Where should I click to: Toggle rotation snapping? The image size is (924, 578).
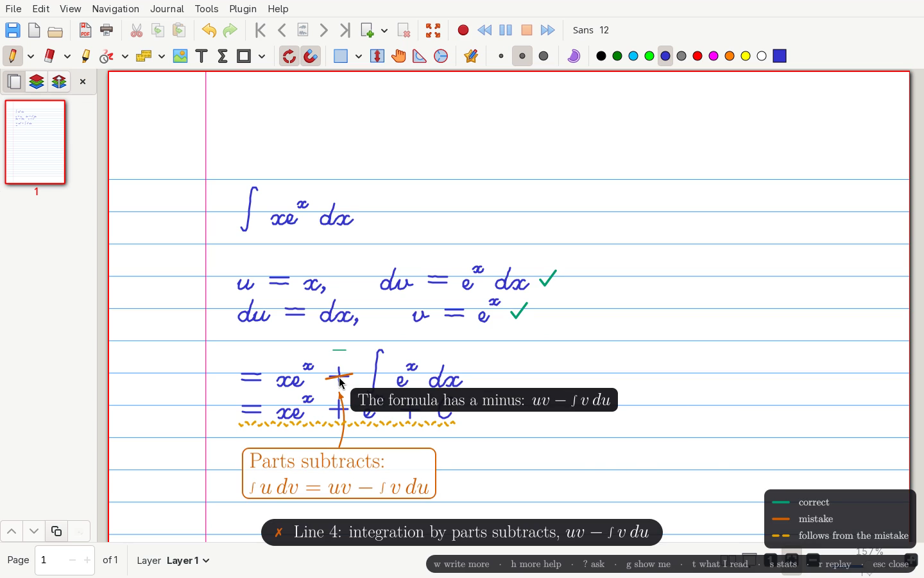(x=289, y=57)
